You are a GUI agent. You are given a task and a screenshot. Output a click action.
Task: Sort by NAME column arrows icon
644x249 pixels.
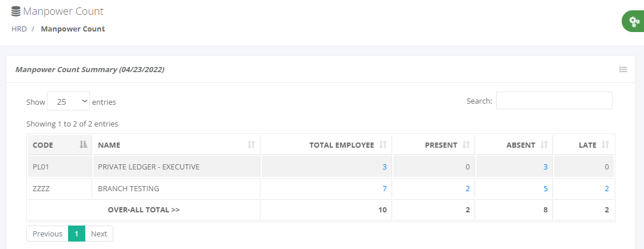point(251,145)
